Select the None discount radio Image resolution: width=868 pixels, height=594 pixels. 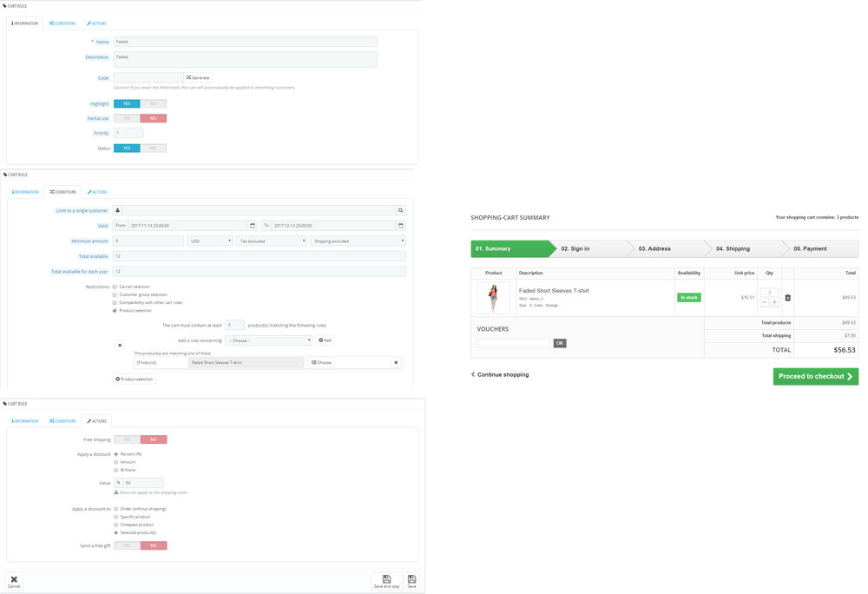[x=115, y=470]
